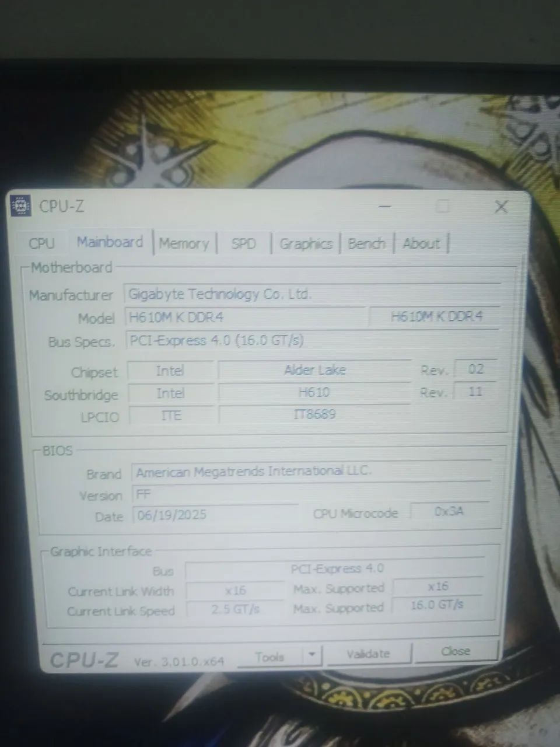Screen dimensions: 560x747
Task: Click the LPCIO chip value IT8689
Action: (x=314, y=414)
